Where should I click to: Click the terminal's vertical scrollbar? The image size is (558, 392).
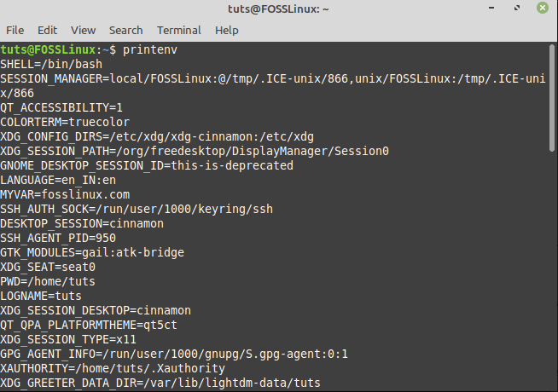[x=552, y=213]
